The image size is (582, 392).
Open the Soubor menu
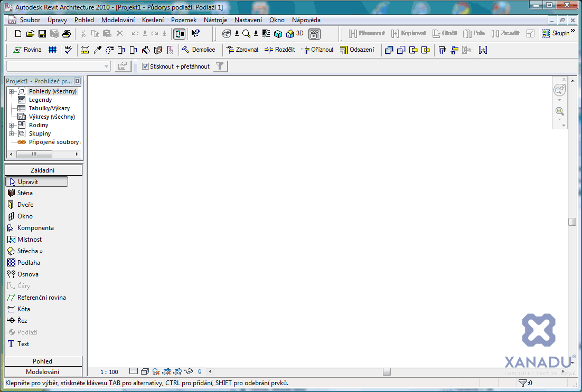pos(30,20)
